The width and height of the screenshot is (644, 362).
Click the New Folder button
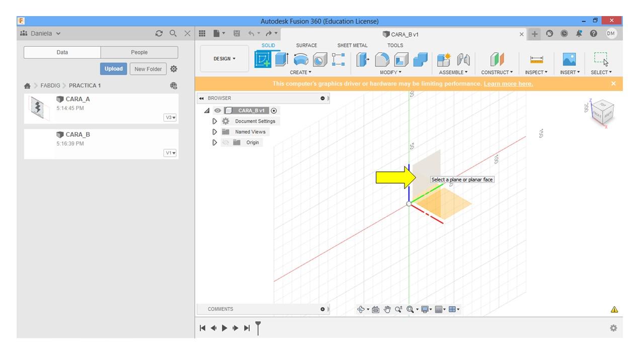tap(148, 69)
